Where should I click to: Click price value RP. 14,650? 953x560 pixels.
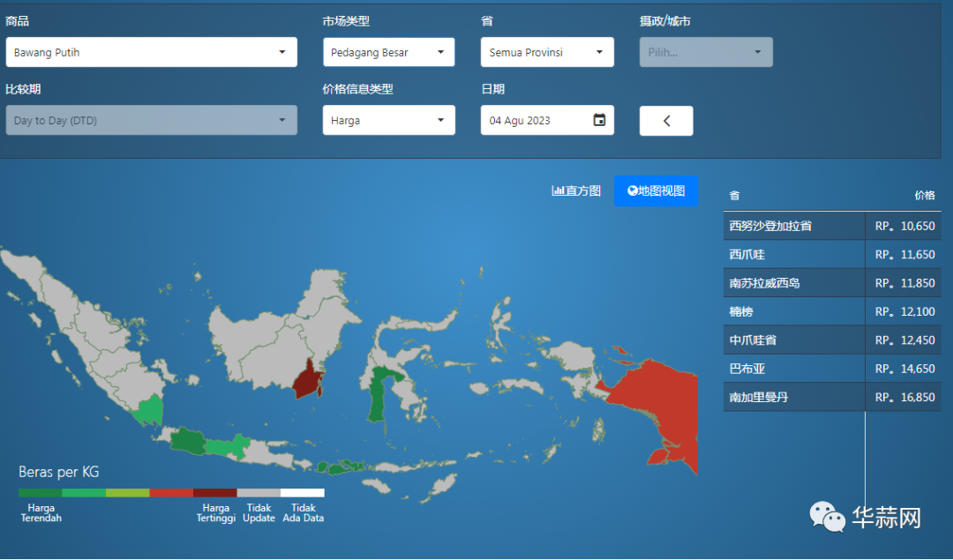pyautogui.click(x=905, y=369)
